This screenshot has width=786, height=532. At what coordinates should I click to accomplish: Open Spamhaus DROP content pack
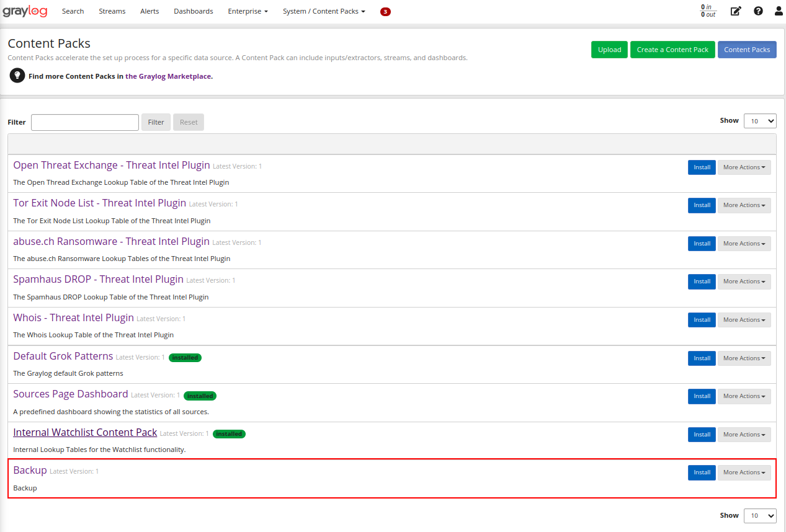[x=98, y=280]
